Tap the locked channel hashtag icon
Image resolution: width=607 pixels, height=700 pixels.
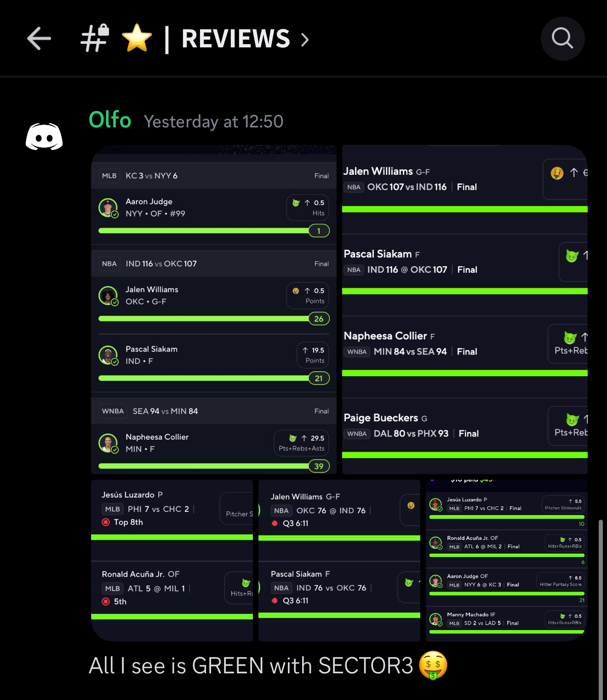tap(95, 38)
